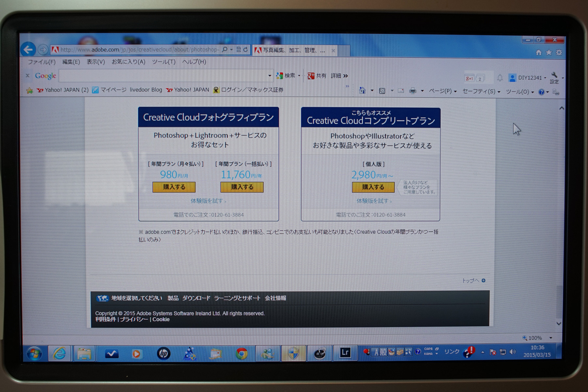The image size is (588, 392).
Task: Open the お気に入り(A) menu
Action: coord(128,61)
